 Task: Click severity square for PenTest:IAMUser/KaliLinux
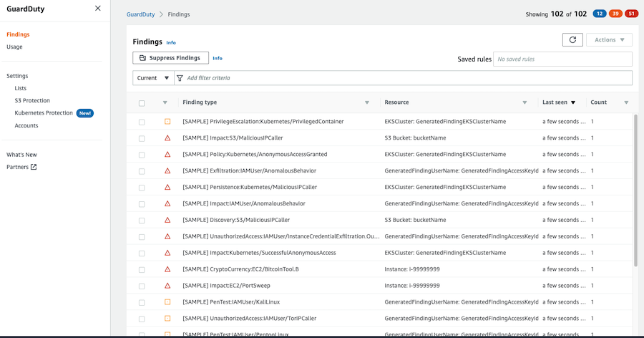click(167, 301)
